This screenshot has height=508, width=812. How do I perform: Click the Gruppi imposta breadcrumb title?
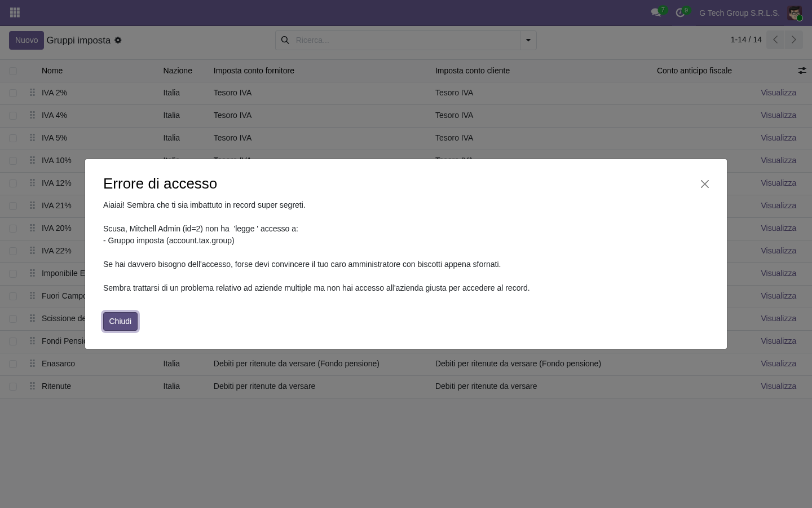(x=78, y=41)
